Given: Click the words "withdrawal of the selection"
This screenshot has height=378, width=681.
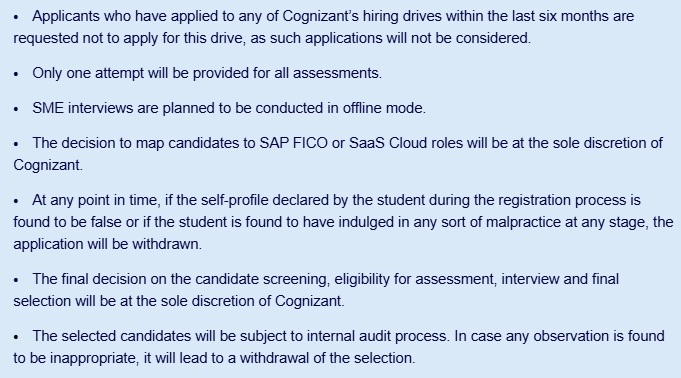Looking at the screenshot, I should pos(327,358).
